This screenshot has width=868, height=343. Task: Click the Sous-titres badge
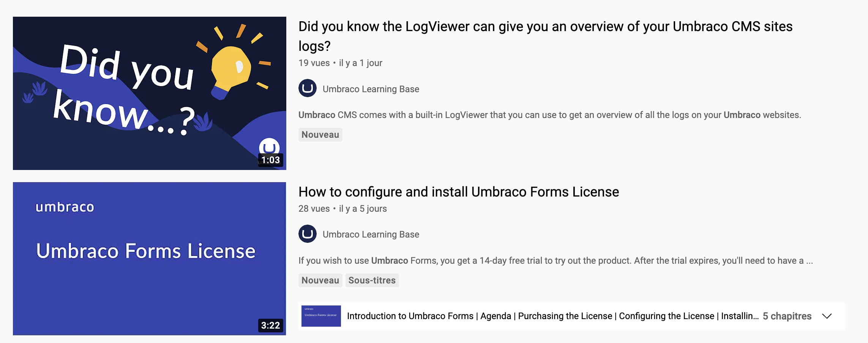pos(372,280)
